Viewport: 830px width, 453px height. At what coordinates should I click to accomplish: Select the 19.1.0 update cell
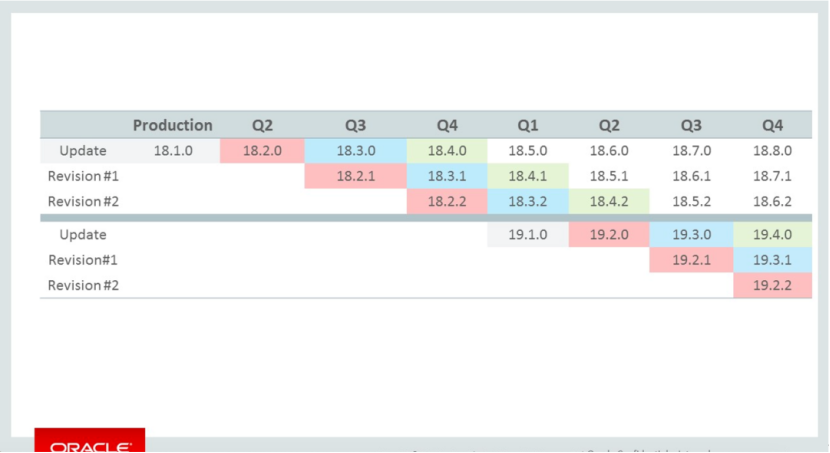[528, 235]
